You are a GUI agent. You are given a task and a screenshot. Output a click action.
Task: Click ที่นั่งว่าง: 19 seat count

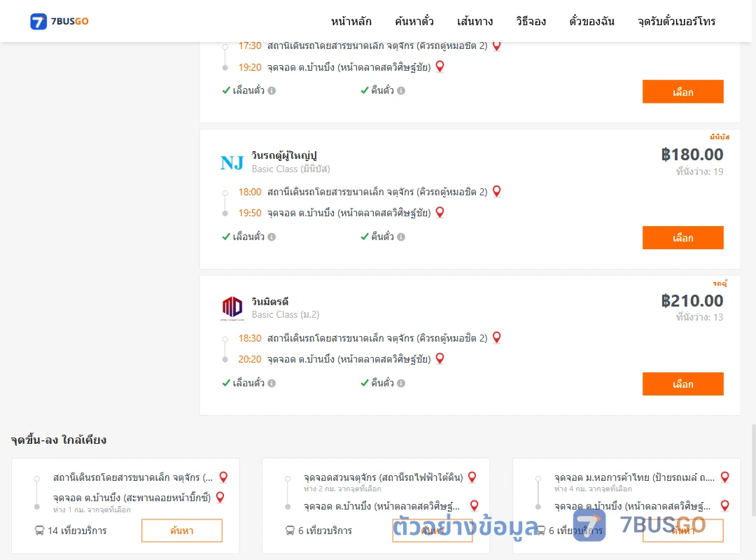pyautogui.click(x=699, y=171)
